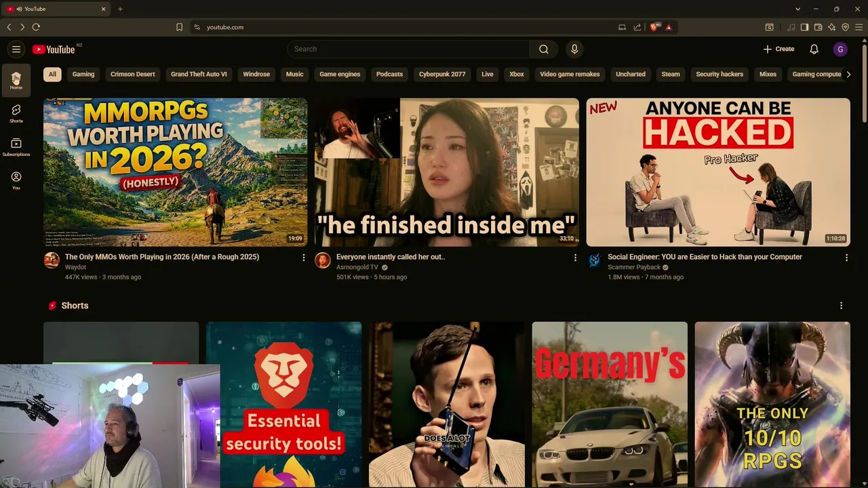868x488 pixels.
Task: Open the Anyone Can Be Hacked thumbnail
Action: point(718,172)
